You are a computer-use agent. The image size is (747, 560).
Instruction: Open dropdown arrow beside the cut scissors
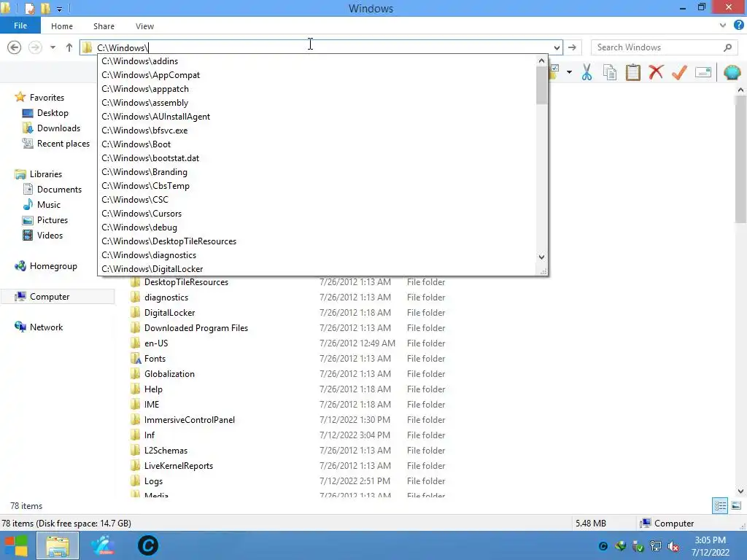569,72
